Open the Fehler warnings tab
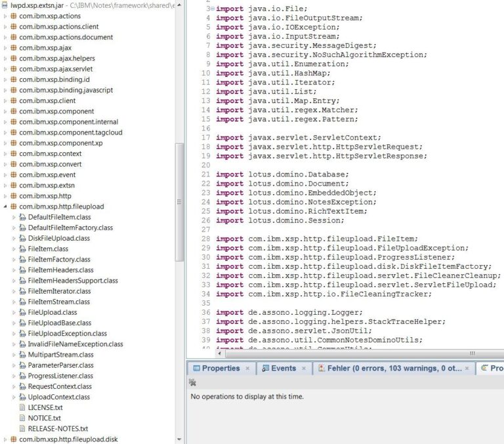Screen dimensions: 504x444 [x=394, y=368]
